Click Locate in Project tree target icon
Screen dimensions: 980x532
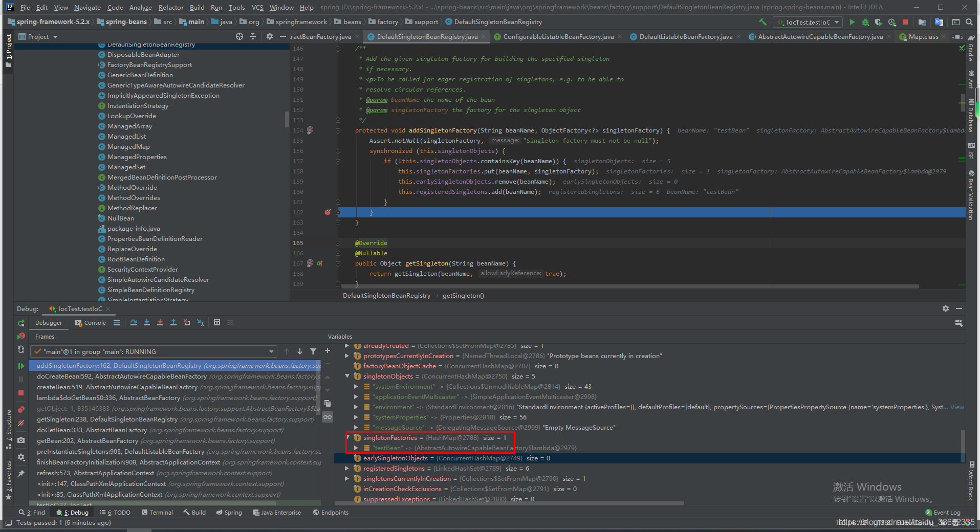pos(239,36)
